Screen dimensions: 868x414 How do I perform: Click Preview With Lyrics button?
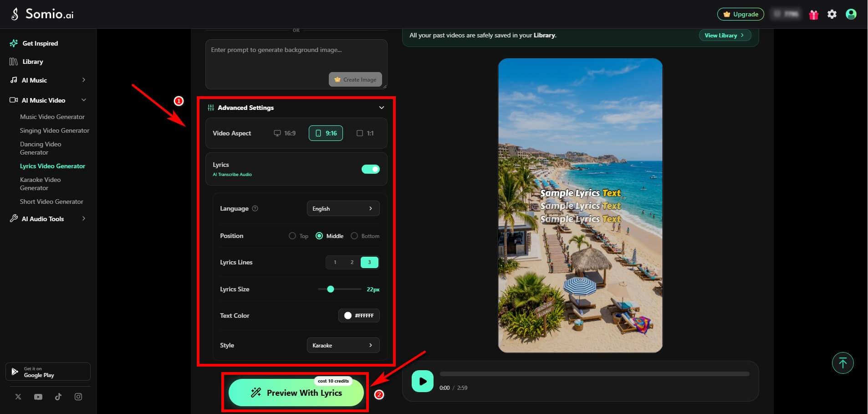296,393
